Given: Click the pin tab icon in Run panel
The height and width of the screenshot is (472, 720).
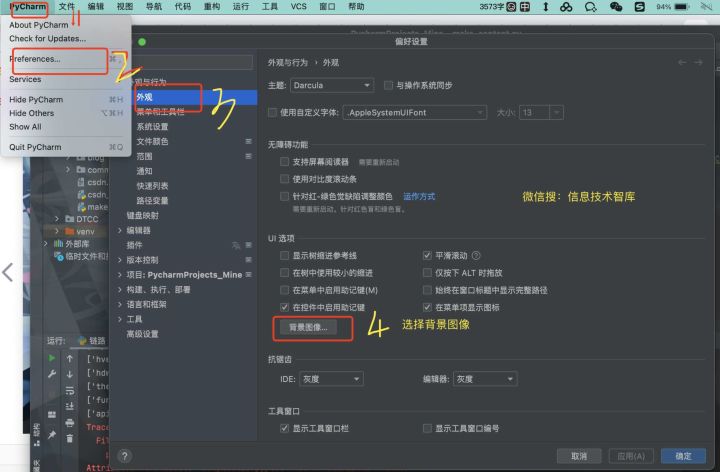Looking at the screenshot, I should pos(52,434).
